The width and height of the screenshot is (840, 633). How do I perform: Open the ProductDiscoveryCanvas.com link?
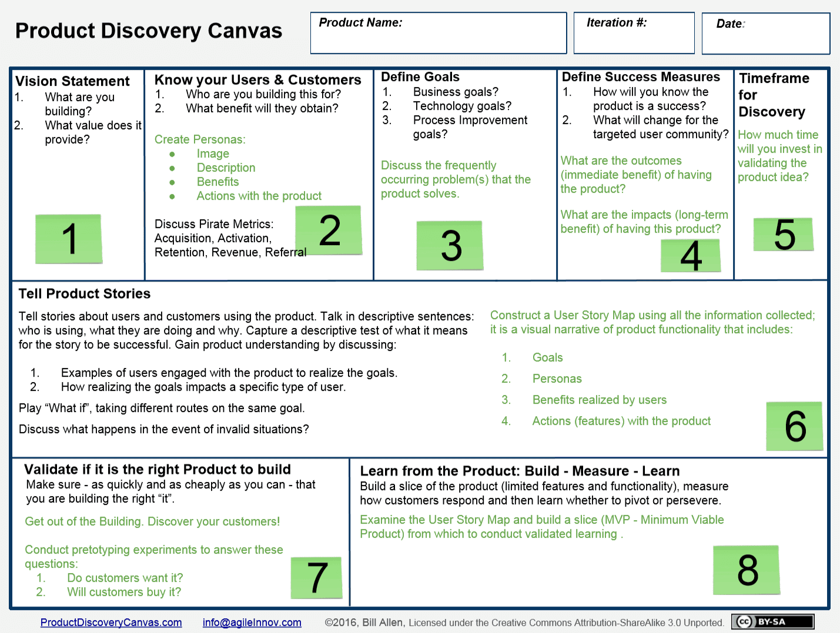[x=111, y=622]
